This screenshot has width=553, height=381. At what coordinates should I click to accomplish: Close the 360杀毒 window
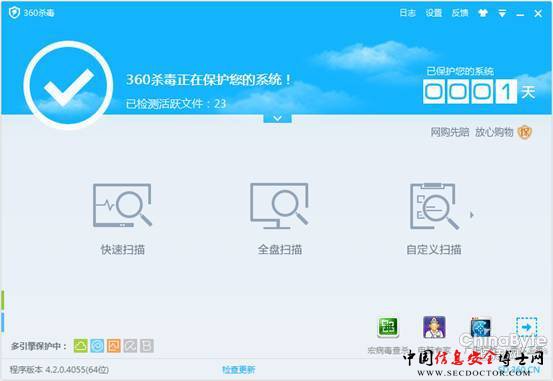point(538,13)
